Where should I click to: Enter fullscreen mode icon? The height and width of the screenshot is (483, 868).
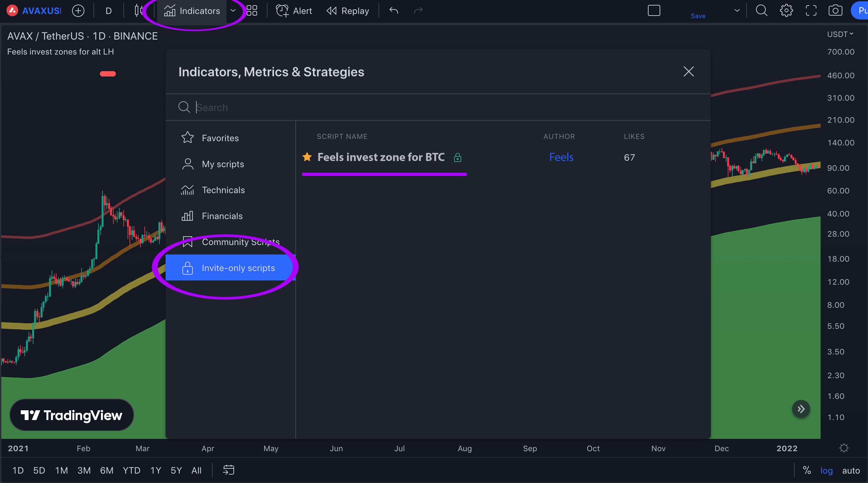pyautogui.click(x=811, y=11)
